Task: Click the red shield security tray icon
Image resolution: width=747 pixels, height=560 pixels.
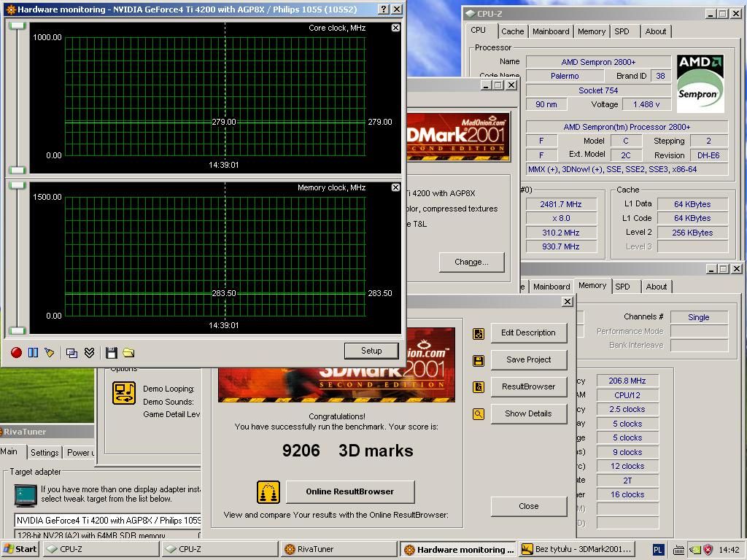Action: click(x=708, y=550)
